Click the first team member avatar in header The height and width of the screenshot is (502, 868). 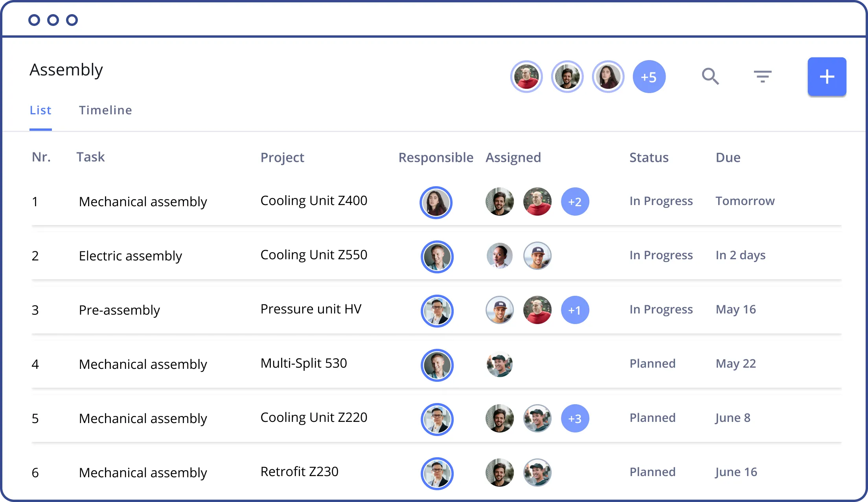tap(526, 77)
